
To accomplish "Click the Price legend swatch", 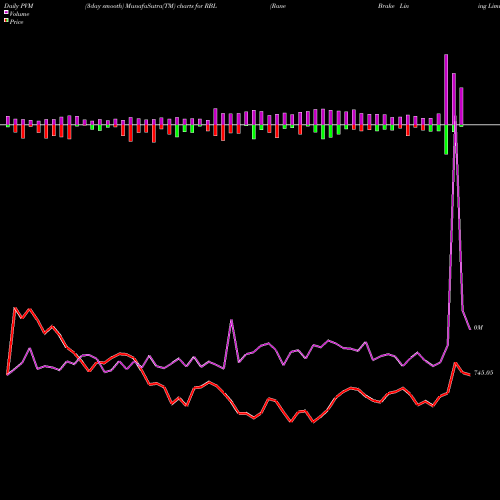I will click(x=6, y=20).
